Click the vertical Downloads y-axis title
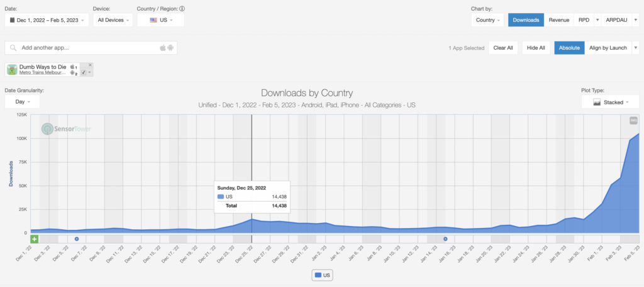The width and height of the screenshot is (644, 287). click(11, 174)
